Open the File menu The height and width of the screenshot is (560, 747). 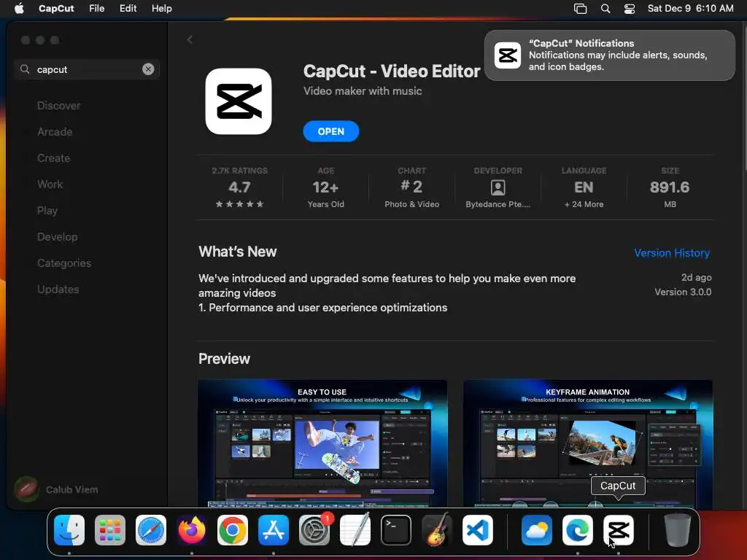click(97, 8)
